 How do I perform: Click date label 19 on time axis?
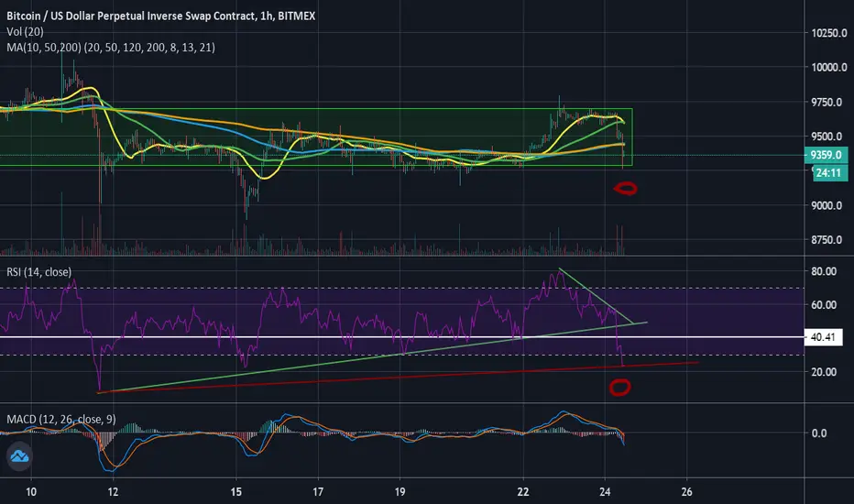point(400,492)
